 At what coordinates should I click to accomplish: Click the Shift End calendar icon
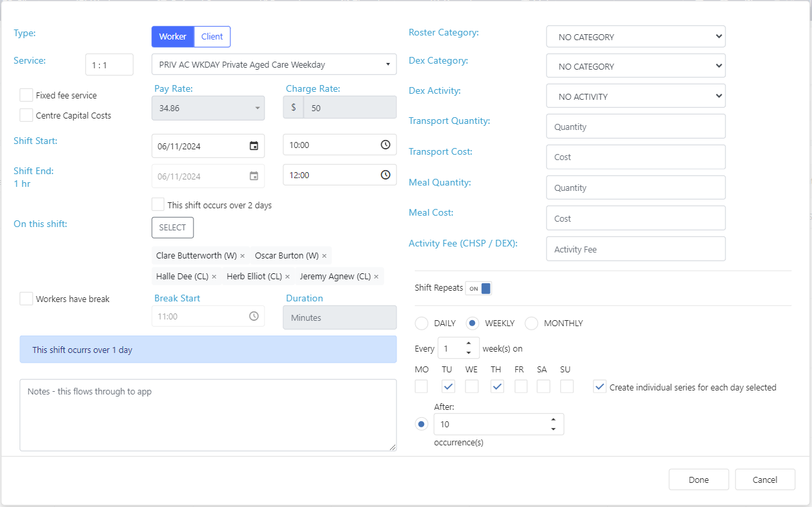pos(254,176)
